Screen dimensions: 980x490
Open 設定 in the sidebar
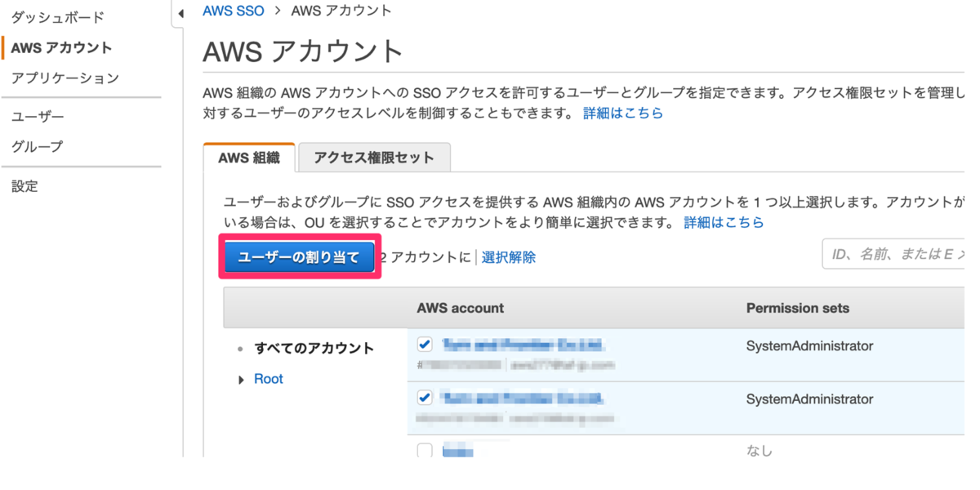click(24, 185)
